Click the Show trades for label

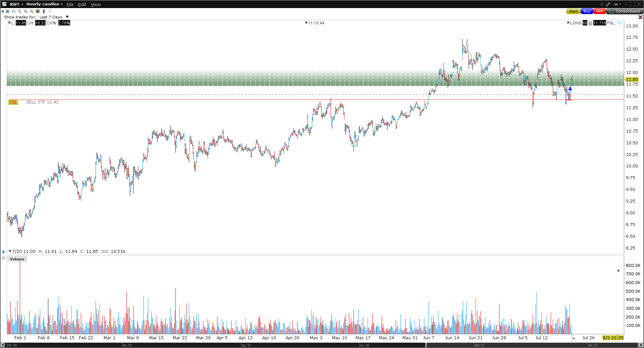20,17
